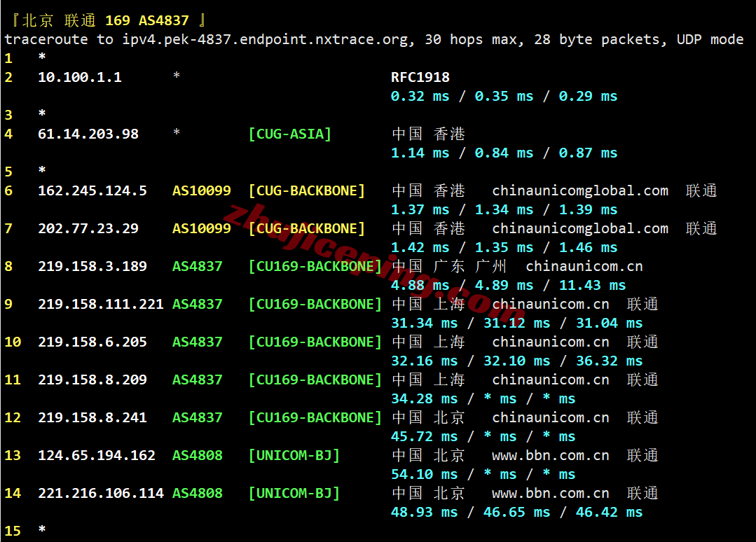The image size is (756, 542).
Task: Click chinaunicomglobal.com on hop 7 row
Action: (x=580, y=228)
